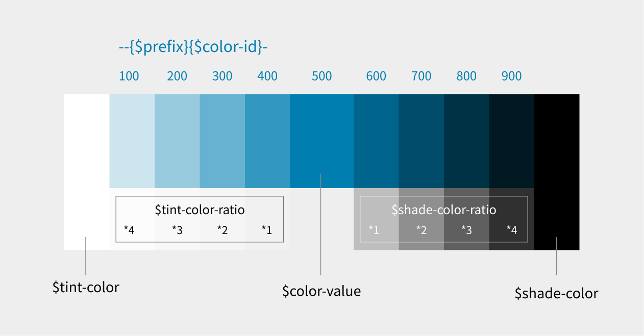This screenshot has height=336, width=644.
Task: Pick the 700 navy swatch
Action: point(421,141)
